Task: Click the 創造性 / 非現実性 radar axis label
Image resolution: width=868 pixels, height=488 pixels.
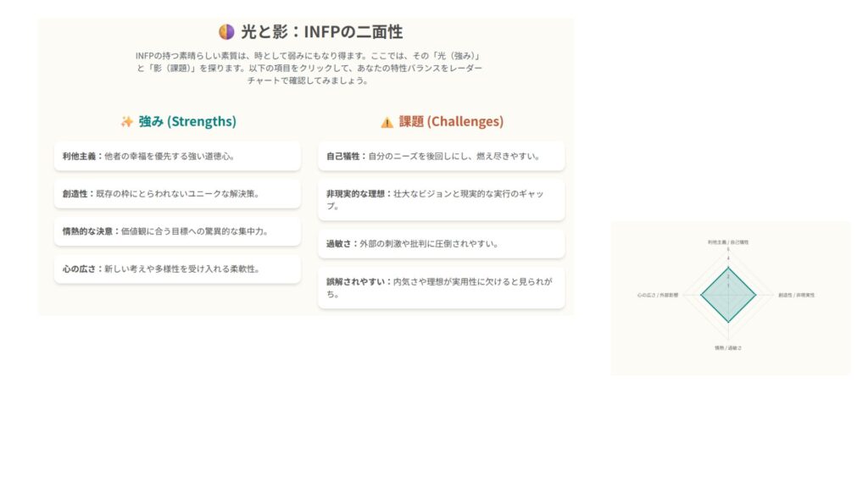Action: tap(797, 295)
